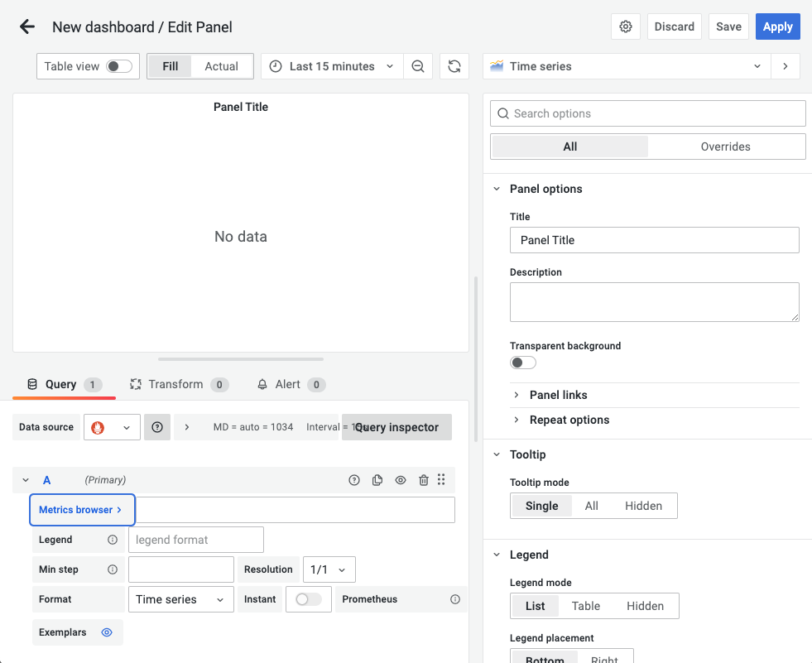Click the Prometheus data source icon
The width and height of the screenshot is (812, 663).
point(98,427)
